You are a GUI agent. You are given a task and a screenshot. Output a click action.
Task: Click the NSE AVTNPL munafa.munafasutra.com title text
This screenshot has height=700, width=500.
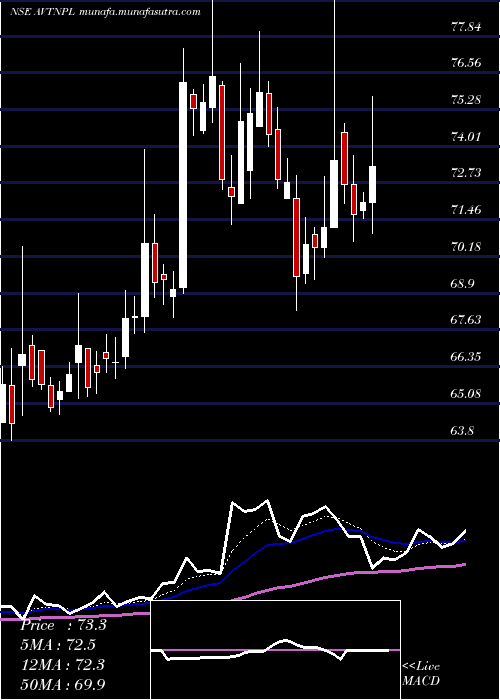click(x=105, y=12)
